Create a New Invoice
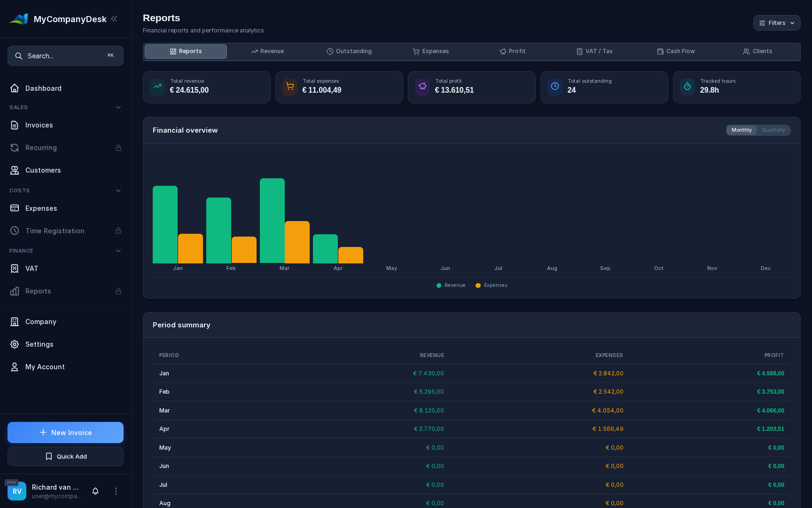Screen dimensions: 812x508 point(65,432)
